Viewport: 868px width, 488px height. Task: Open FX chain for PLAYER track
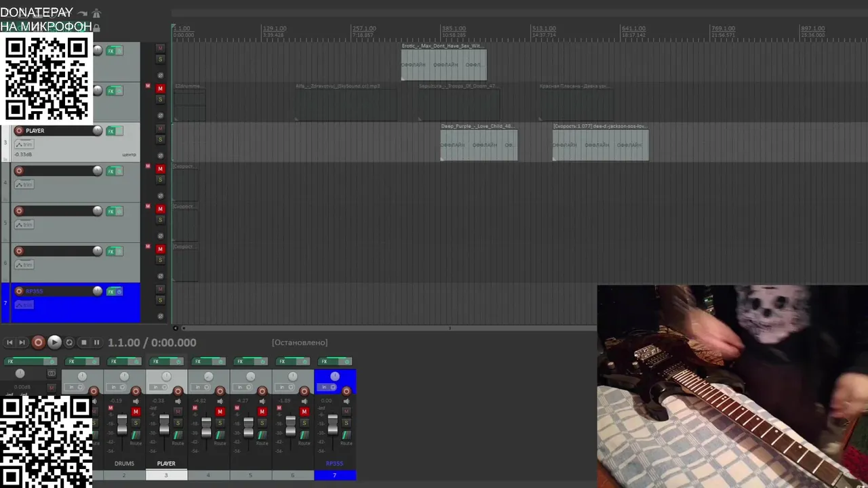(x=111, y=131)
